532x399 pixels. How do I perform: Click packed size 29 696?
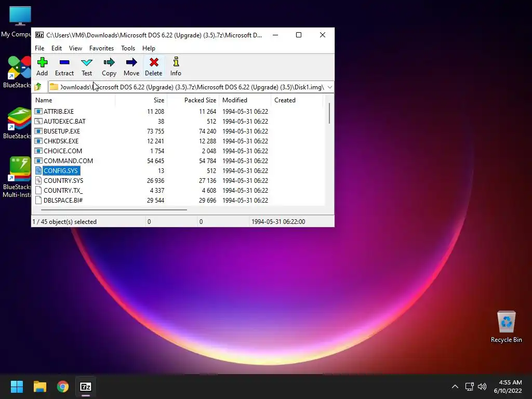click(207, 200)
